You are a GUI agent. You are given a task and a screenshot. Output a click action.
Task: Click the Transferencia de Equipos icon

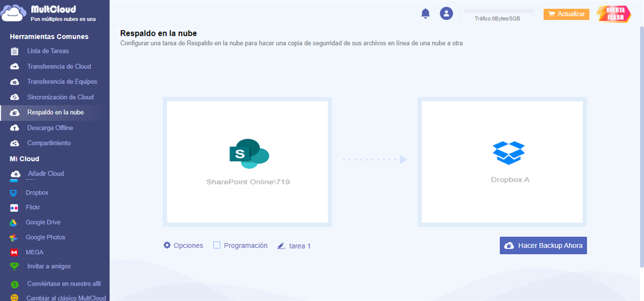pos(15,82)
